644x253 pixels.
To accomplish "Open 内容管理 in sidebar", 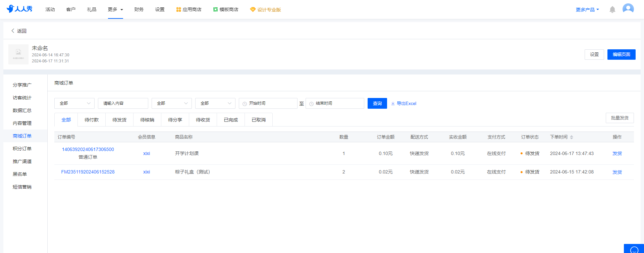I will tap(22, 123).
